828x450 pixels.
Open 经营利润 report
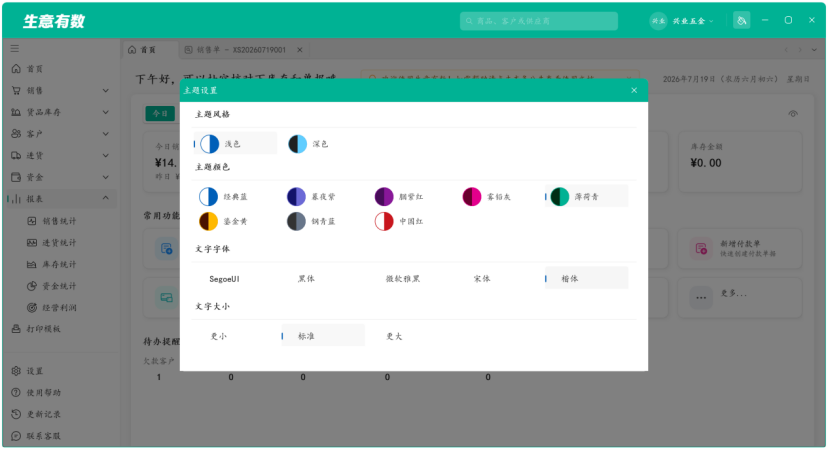point(60,307)
